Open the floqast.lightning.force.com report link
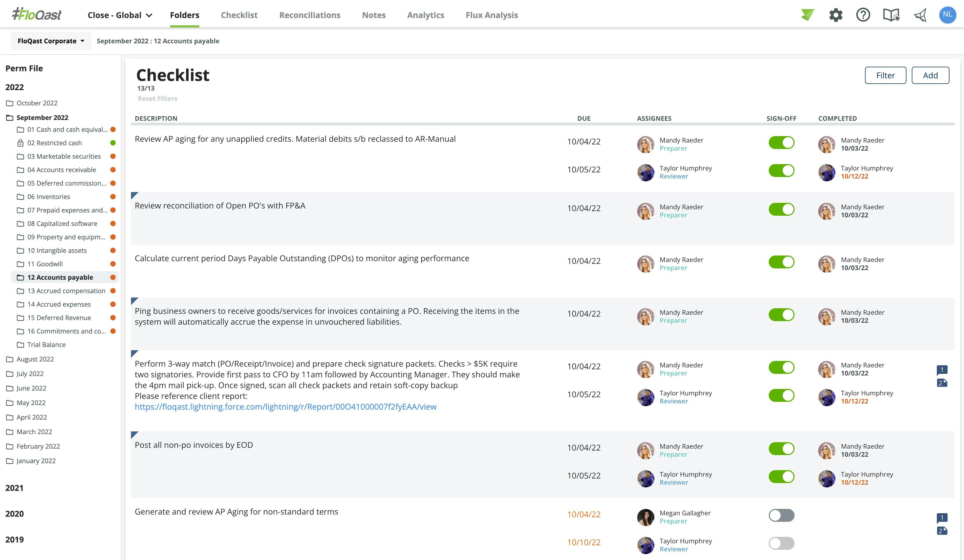 coord(285,407)
